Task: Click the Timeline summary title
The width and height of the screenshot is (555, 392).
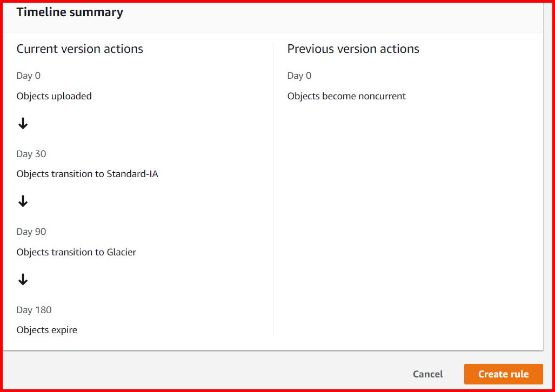Action: point(70,11)
